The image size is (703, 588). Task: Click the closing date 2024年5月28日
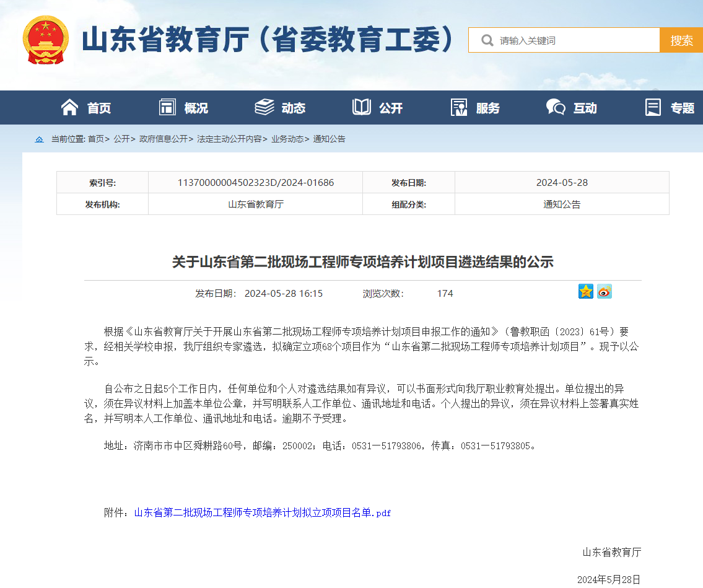click(608, 579)
